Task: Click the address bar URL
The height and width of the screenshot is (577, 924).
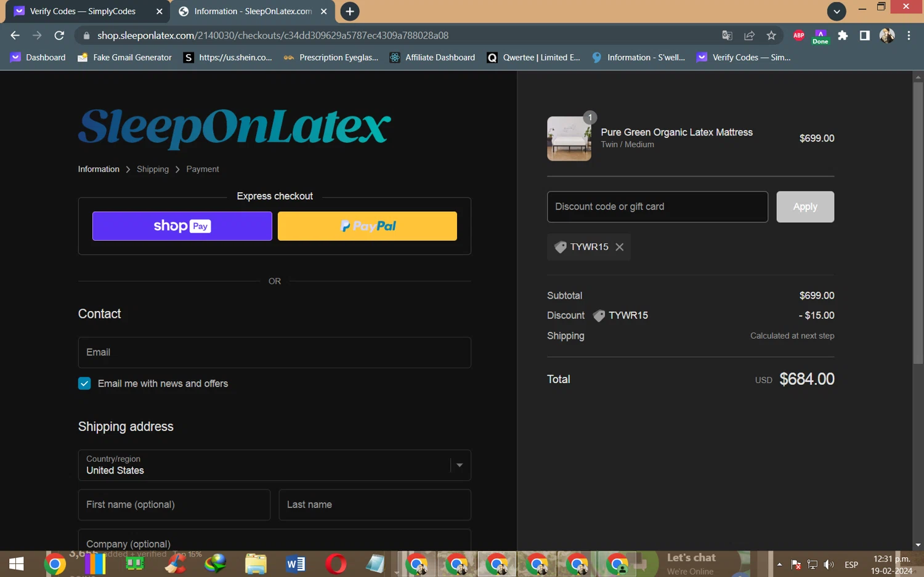Action: click(273, 36)
